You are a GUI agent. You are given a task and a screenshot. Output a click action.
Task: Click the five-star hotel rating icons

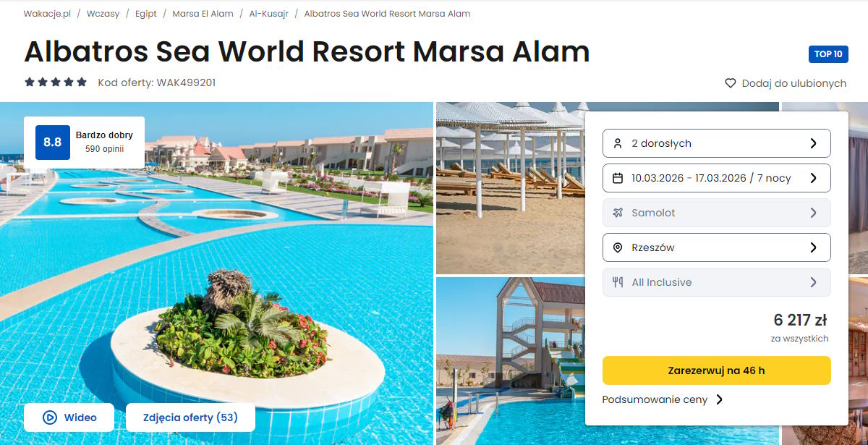coord(56,82)
